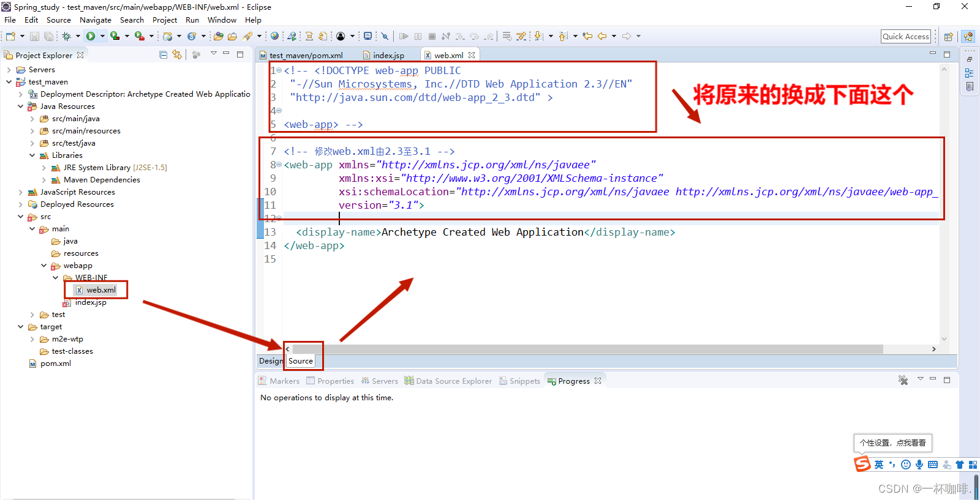Image resolution: width=980 pixels, height=500 pixels.
Task: Click the Task List icon in right trim
Action: click(969, 86)
